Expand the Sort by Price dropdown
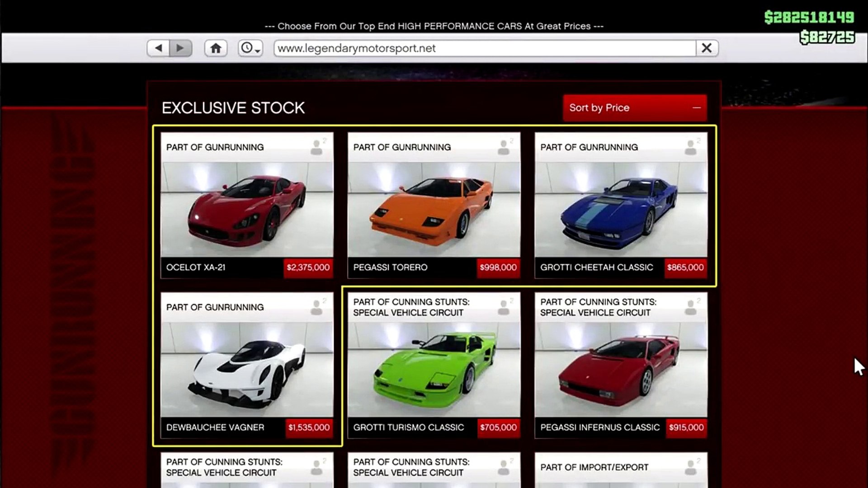Image resolution: width=868 pixels, height=488 pixels. [635, 108]
